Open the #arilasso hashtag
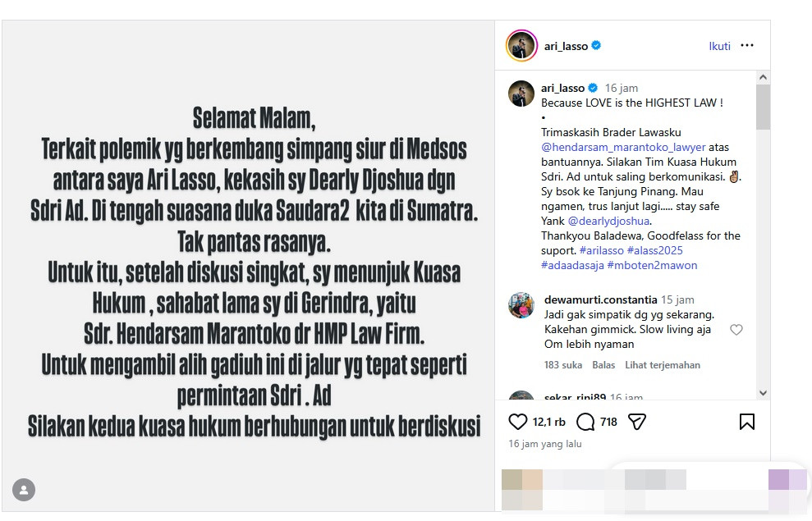Screen dimensions: 812x521 click(x=601, y=250)
